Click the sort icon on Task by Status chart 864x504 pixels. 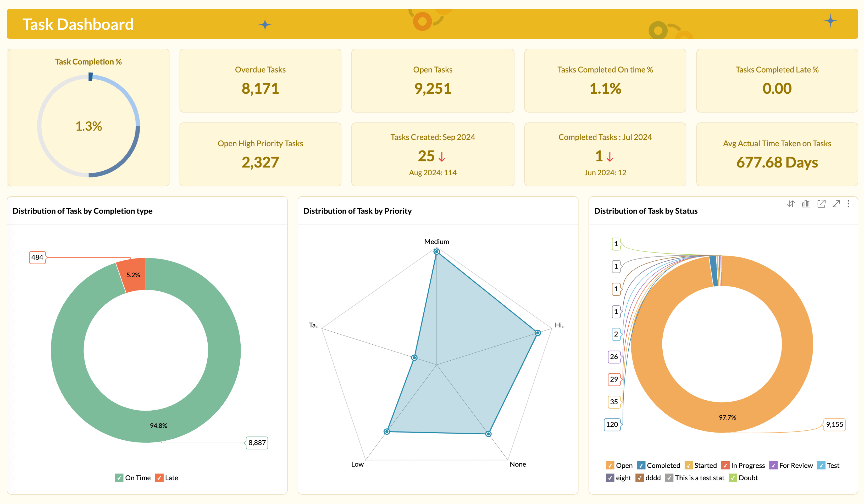pyautogui.click(x=791, y=204)
